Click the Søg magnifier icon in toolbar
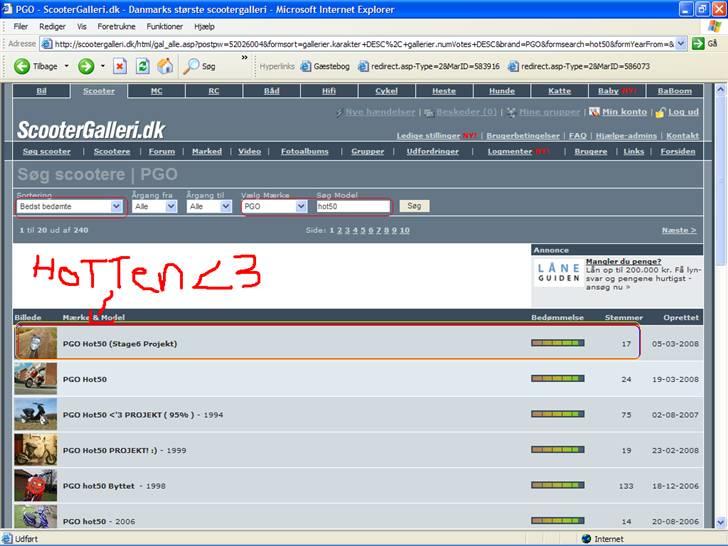 click(191, 66)
